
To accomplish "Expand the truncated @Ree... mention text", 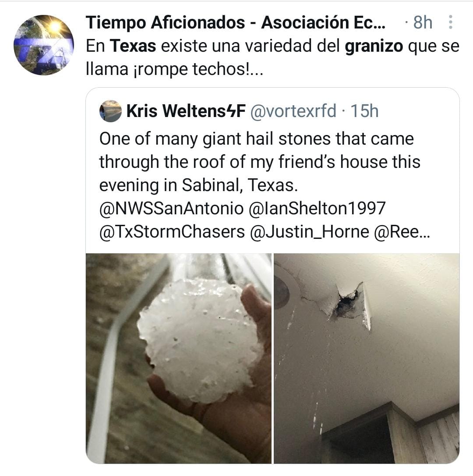I will [x=402, y=232].
